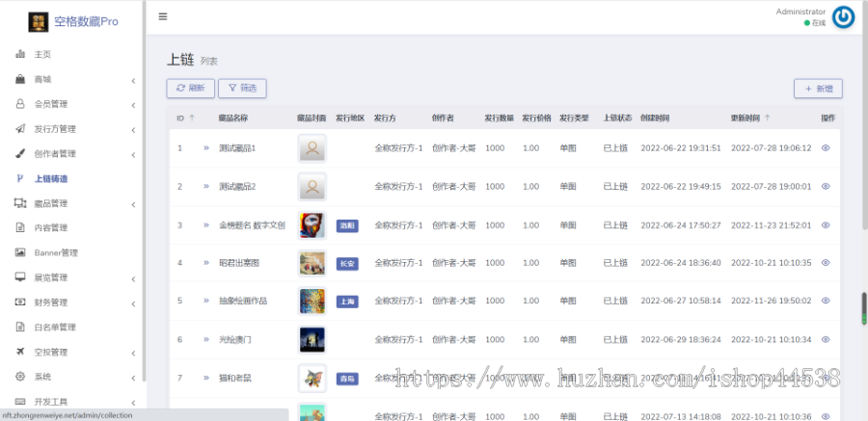
Task: Expand the 发行方管理 submenu arrow
Action: click(133, 130)
